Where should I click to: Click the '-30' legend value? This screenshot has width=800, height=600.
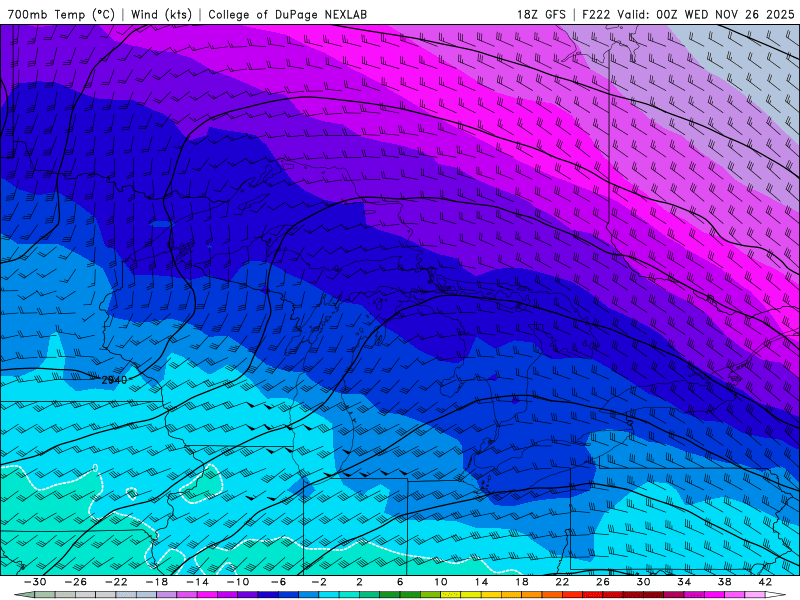click(x=35, y=582)
